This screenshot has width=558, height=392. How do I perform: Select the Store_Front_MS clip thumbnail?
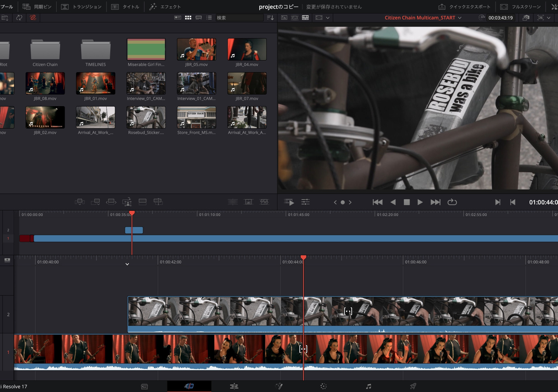click(x=196, y=117)
